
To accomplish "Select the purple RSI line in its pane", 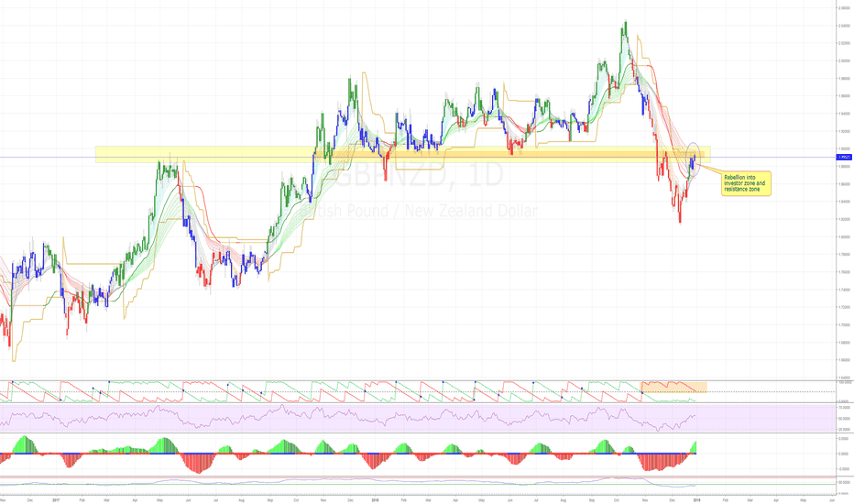I will 348,418.
